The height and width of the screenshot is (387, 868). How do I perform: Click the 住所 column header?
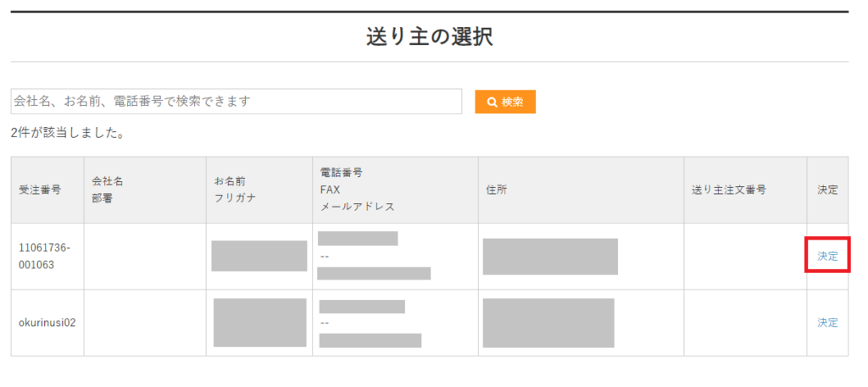[497, 190]
